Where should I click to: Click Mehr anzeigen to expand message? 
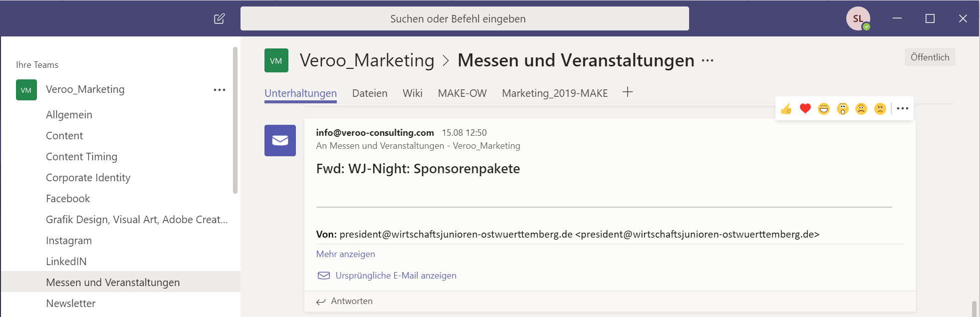pyautogui.click(x=345, y=254)
